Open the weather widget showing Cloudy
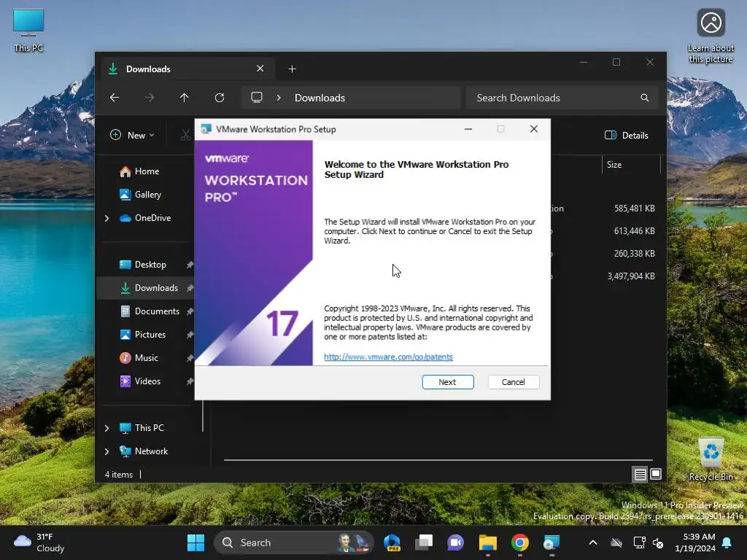This screenshot has width=747, height=560. (x=40, y=542)
